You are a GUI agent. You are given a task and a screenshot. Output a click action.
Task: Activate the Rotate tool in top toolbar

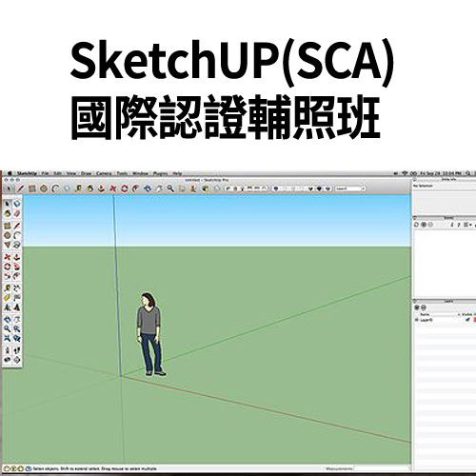tap(124, 188)
